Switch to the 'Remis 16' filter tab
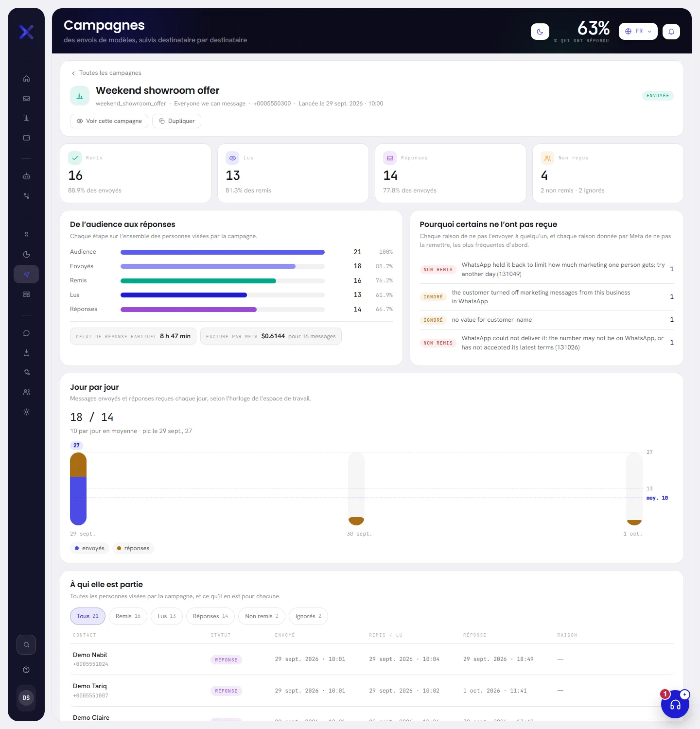700x729 pixels. 128,616
